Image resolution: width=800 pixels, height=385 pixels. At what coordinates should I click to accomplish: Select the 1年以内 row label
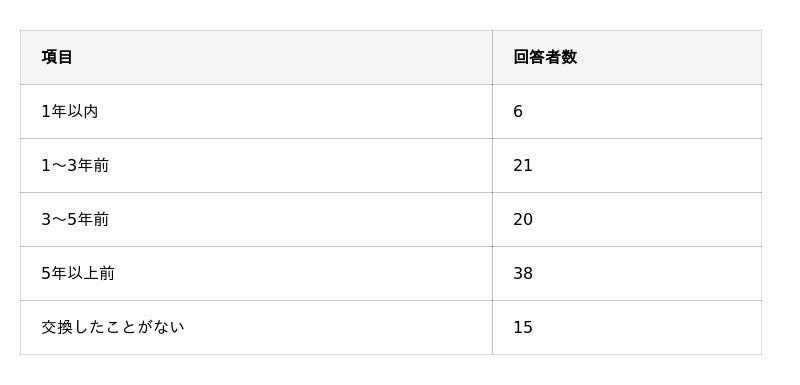click(69, 111)
